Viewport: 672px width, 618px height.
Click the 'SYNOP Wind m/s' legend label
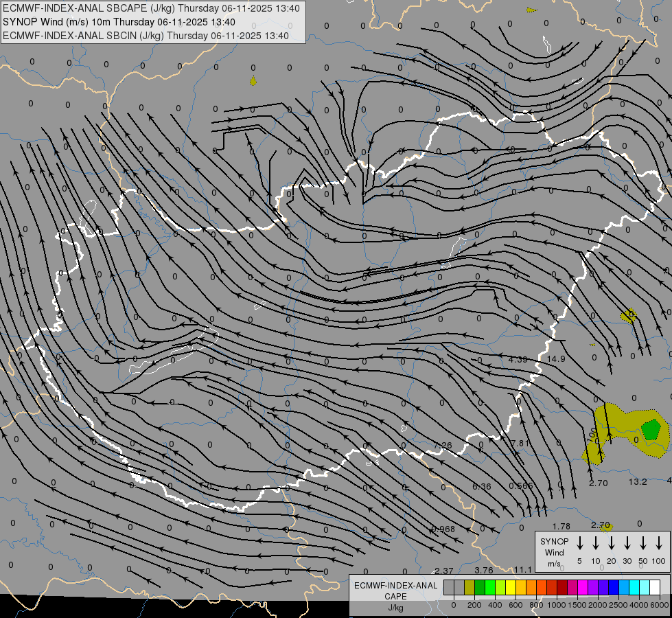click(554, 552)
